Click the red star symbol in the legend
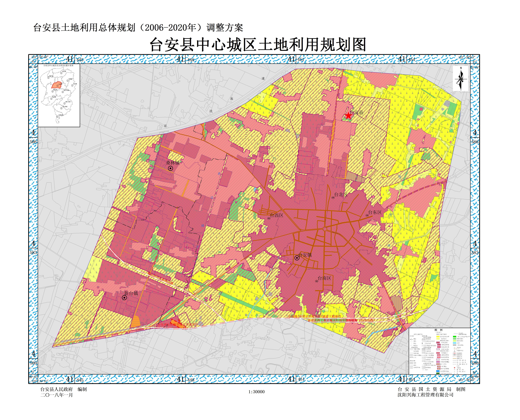Viewport: 520px width, 420px height. tap(455, 368)
